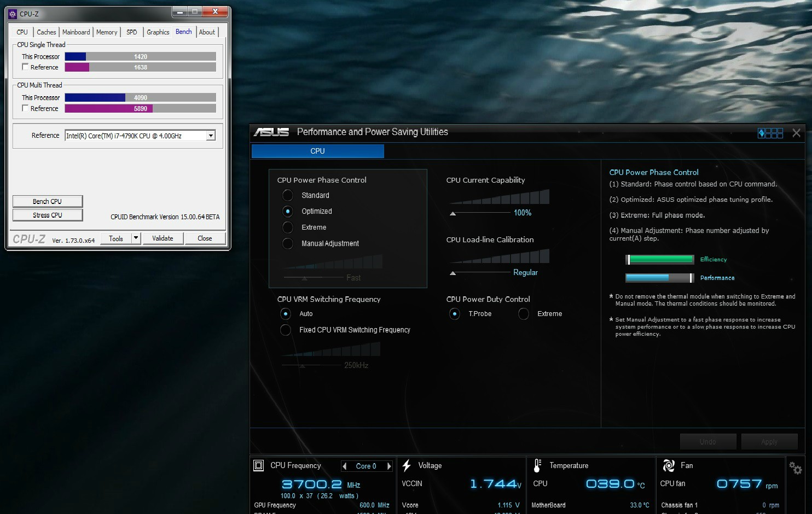The image size is (812, 514).
Task: Click the CPU-Z application icon in title bar
Action: pos(13,14)
